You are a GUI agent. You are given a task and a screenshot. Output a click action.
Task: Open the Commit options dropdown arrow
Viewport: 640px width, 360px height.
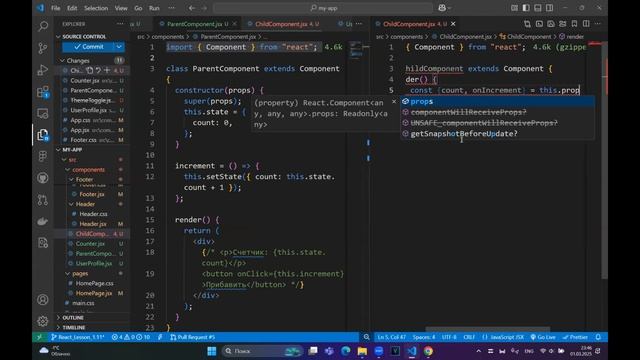[119, 47]
